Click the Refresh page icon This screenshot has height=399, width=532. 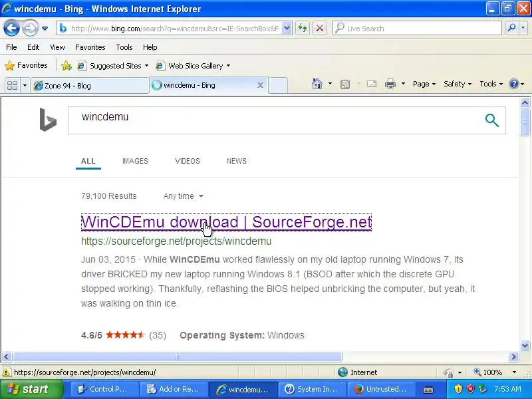[x=303, y=28]
